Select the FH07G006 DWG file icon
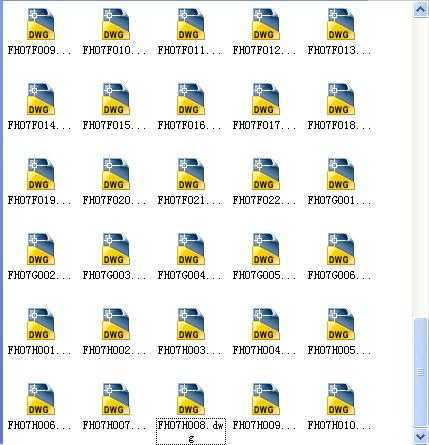Screen dimensions: 429x445 coord(341,249)
